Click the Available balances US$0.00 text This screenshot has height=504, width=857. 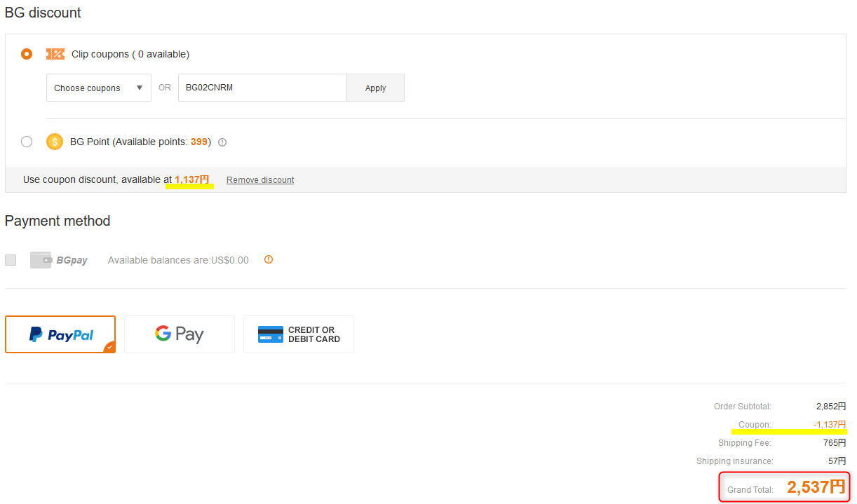(178, 260)
